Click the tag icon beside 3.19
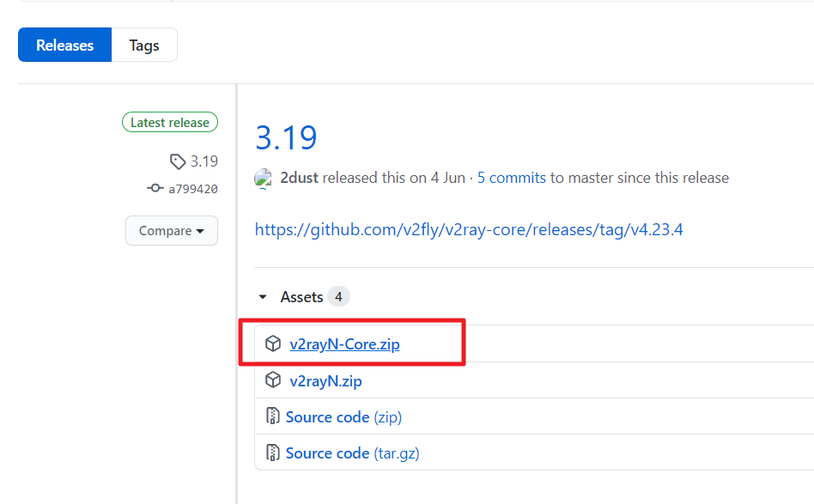 tap(178, 161)
